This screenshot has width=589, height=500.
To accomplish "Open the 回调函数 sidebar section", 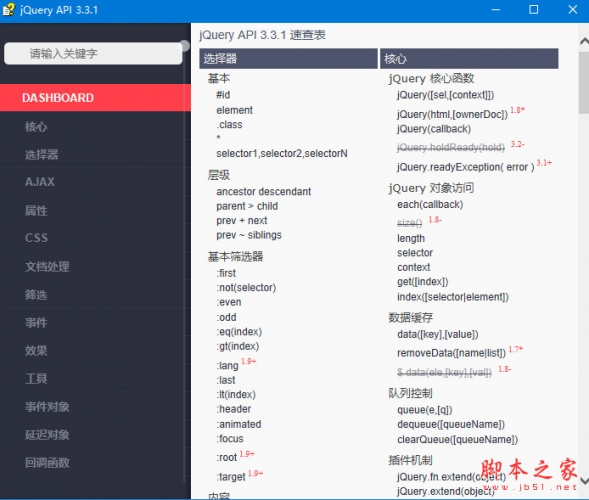I will (47, 462).
